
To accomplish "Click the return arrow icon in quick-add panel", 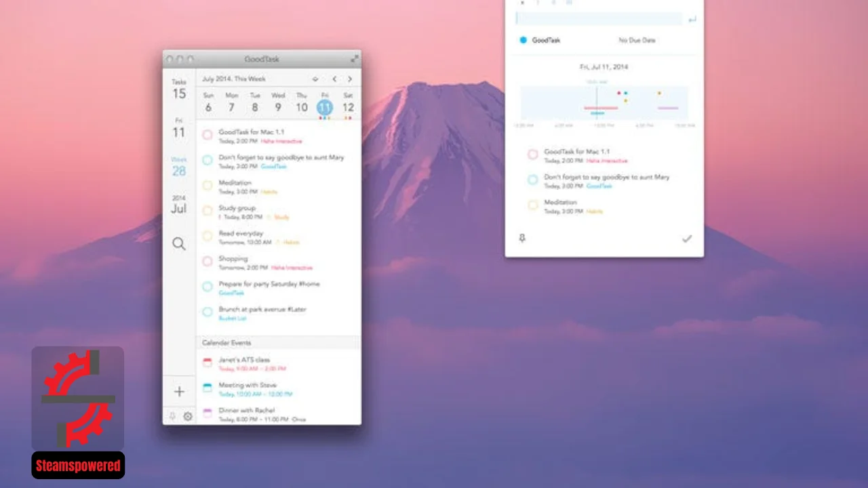I will (692, 20).
